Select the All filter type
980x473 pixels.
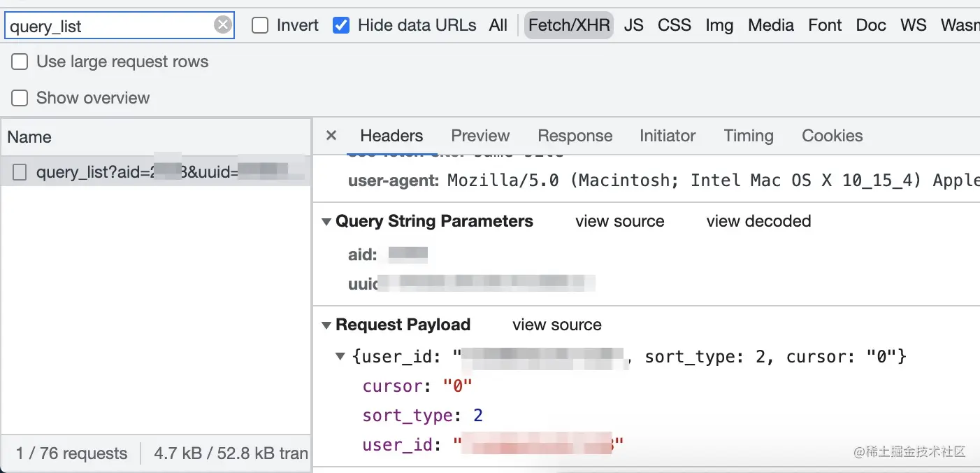coord(498,26)
